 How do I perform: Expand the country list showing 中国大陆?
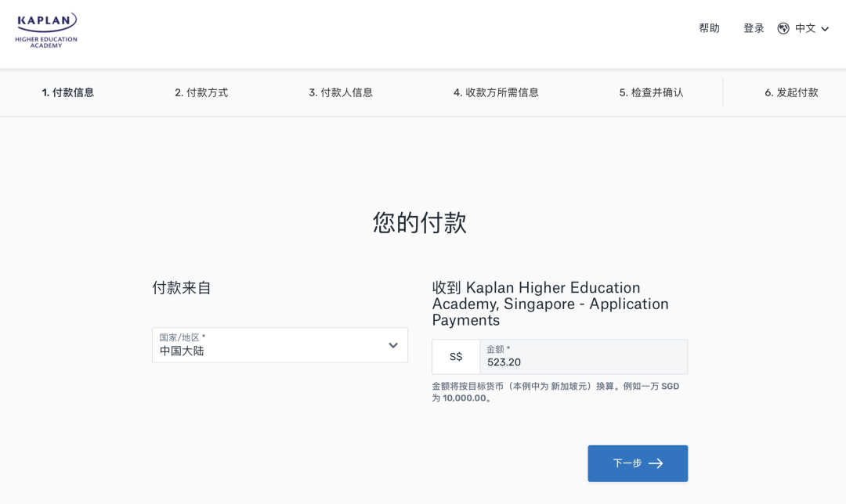click(x=278, y=345)
